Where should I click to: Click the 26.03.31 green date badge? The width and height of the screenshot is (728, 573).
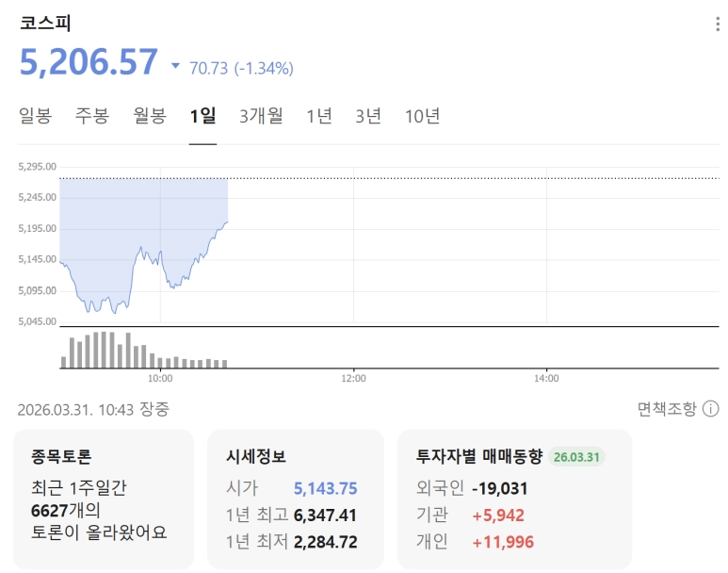coord(576,457)
